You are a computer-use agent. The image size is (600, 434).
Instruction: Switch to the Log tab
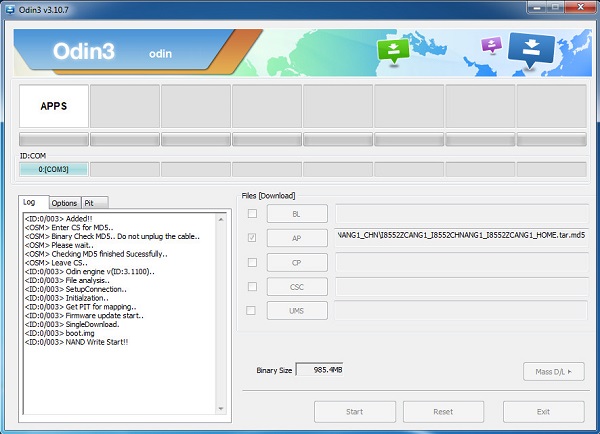pos(33,202)
